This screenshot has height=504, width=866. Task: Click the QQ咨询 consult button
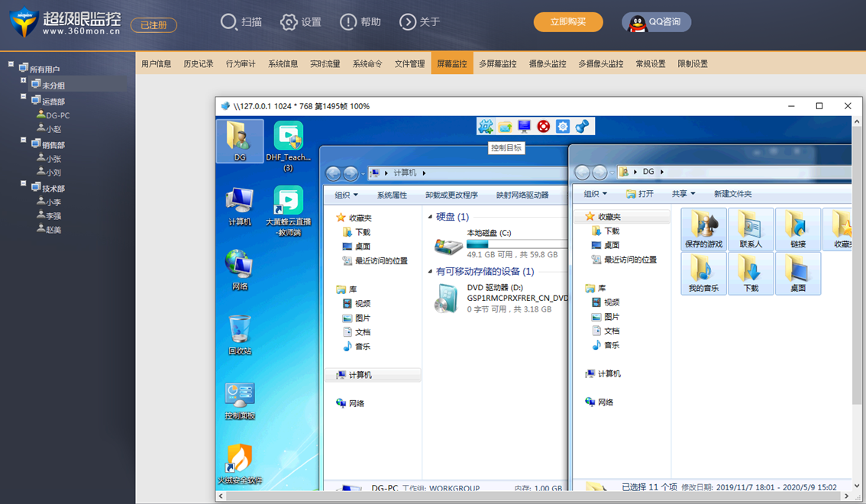coord(656,22)
